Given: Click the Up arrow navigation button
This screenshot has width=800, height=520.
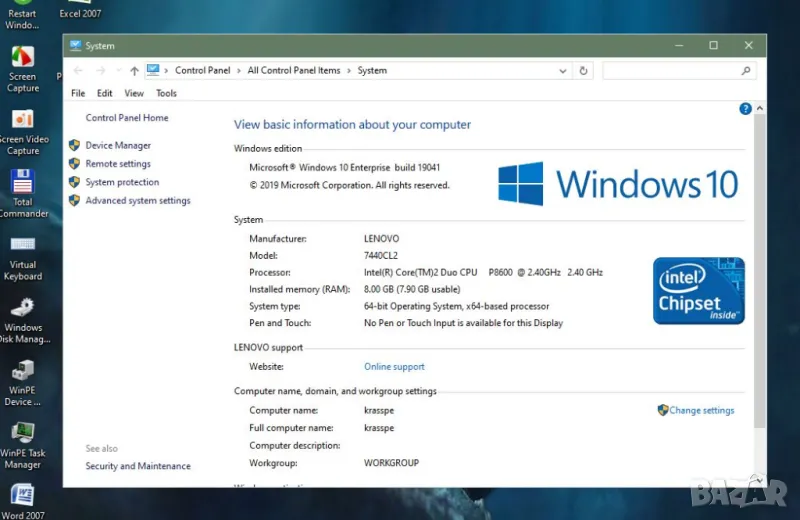Looking at the screenshot, I should tap(134, 71).
